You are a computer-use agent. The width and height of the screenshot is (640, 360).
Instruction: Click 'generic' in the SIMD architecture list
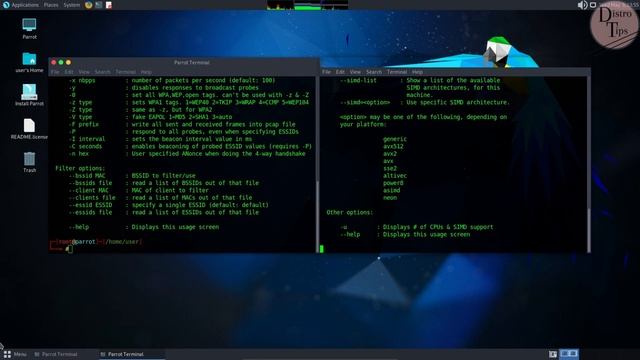(395, 139)
